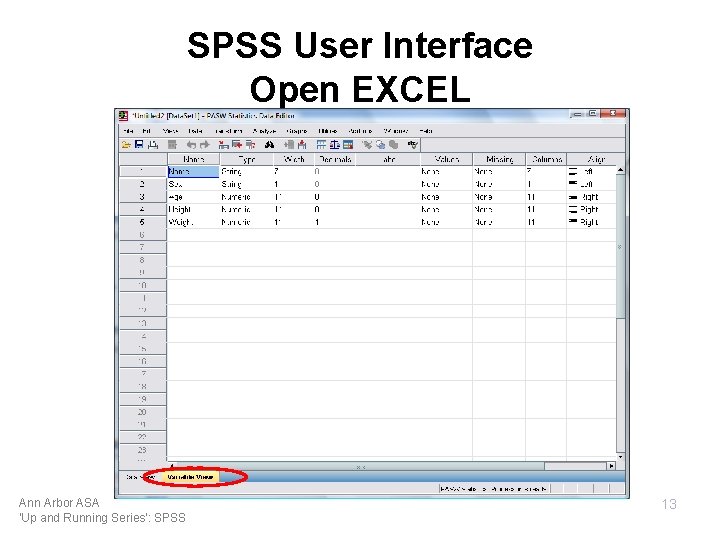Click the Insert Cases icon
The height and width of the screenshot is (540, 720).
pyautogui.click(x=289, y=145)
